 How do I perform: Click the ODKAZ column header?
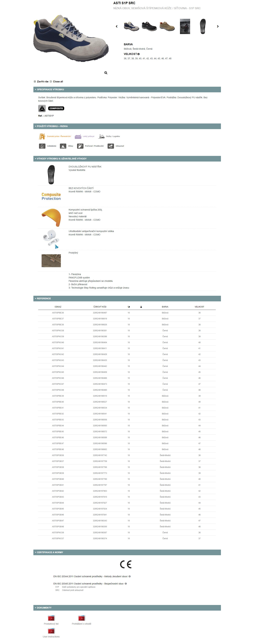click(58, 307)
